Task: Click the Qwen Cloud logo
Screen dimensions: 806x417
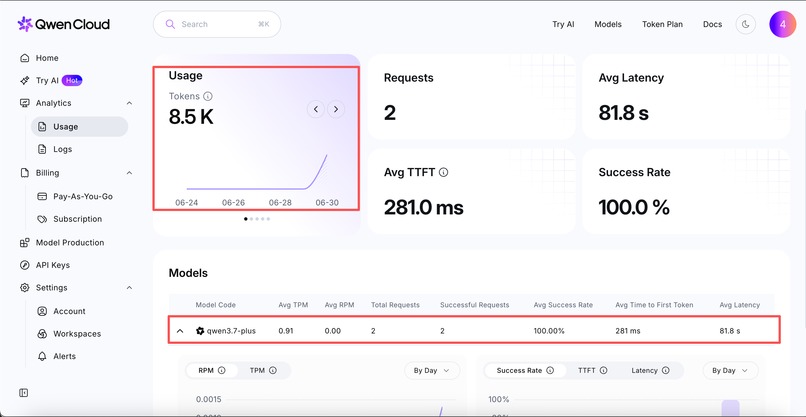Action: click(63, 24)
